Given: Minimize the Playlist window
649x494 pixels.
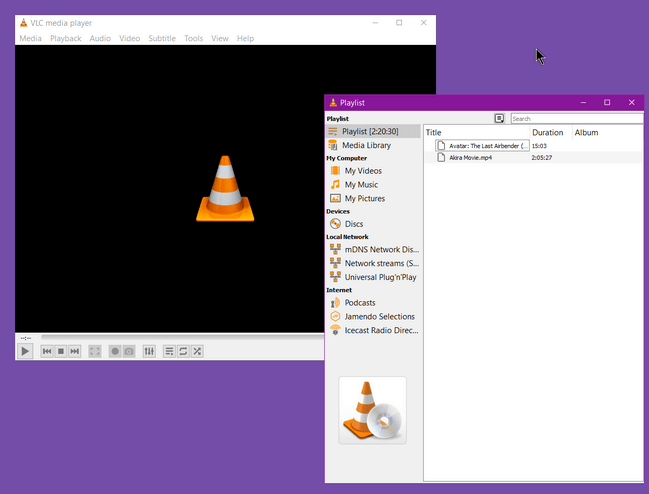Looking at the screenshot, I should tap(583, 102).
